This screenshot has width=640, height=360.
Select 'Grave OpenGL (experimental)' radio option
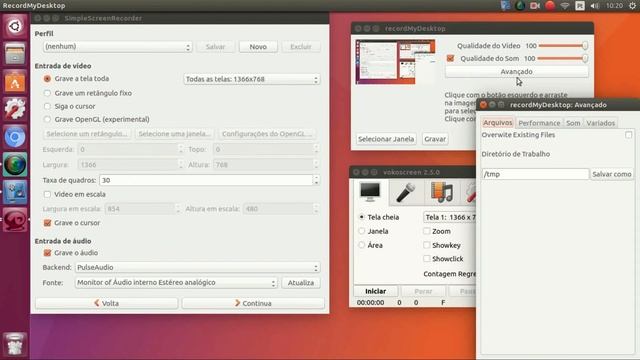47,119
